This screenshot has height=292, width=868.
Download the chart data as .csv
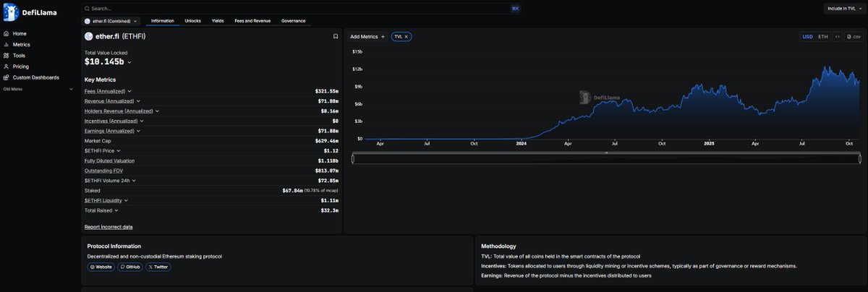[x=854, y=36]
